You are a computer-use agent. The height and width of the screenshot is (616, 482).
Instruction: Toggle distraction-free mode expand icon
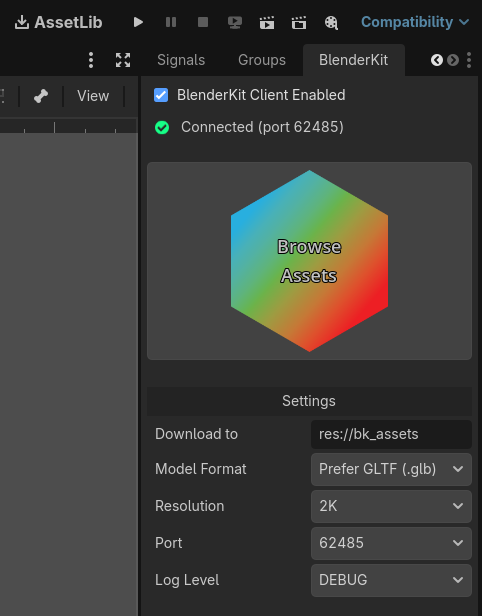click(123, 60)
